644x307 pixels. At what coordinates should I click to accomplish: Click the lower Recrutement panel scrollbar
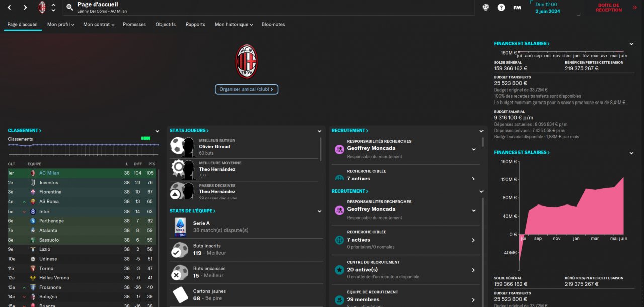point(483,251)
